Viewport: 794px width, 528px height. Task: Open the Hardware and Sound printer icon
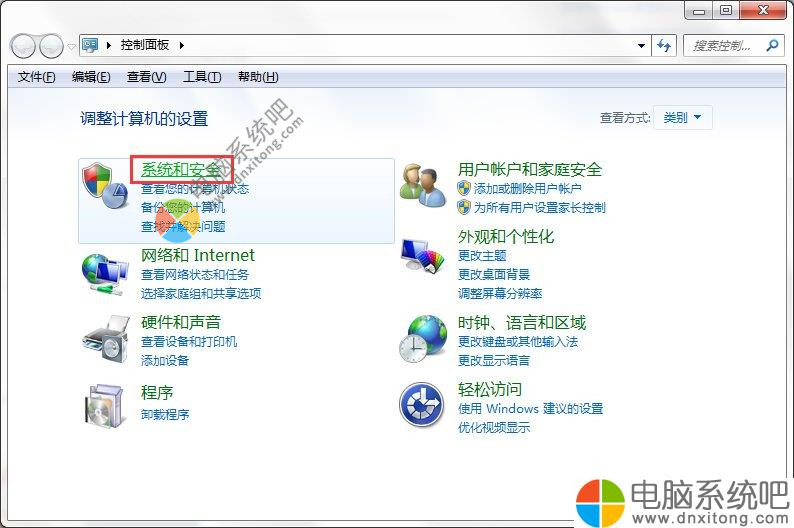(x=105, y=339)
